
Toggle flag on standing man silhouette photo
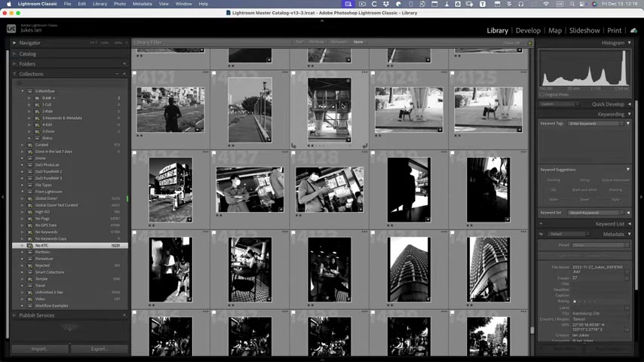134,74
